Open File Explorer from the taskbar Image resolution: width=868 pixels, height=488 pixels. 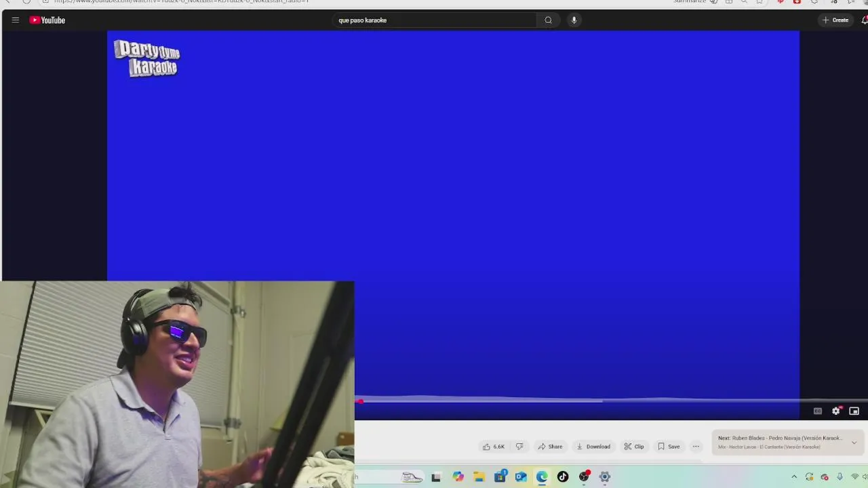pyautogui.click(x=479, y=477)
